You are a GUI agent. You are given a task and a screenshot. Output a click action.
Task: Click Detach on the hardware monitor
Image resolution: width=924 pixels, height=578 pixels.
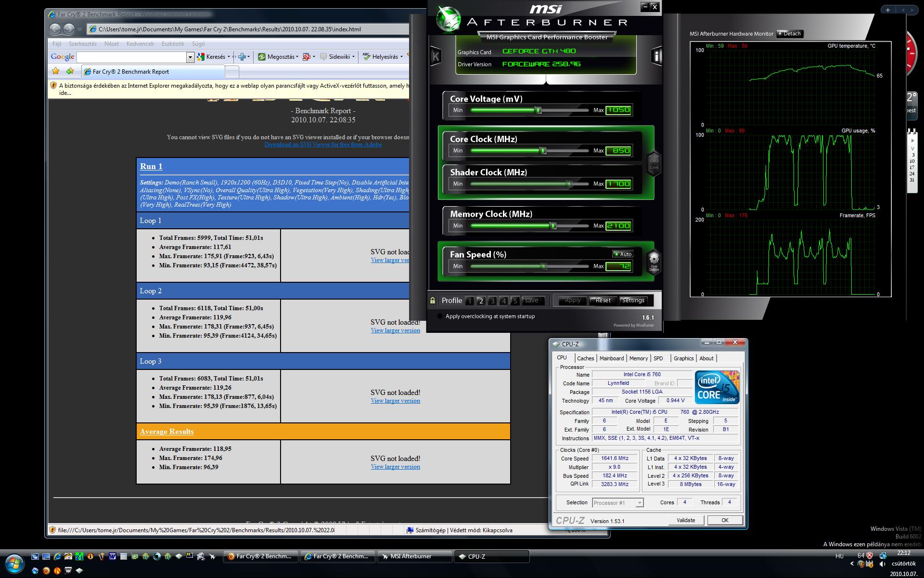click(x=790, y=34)
